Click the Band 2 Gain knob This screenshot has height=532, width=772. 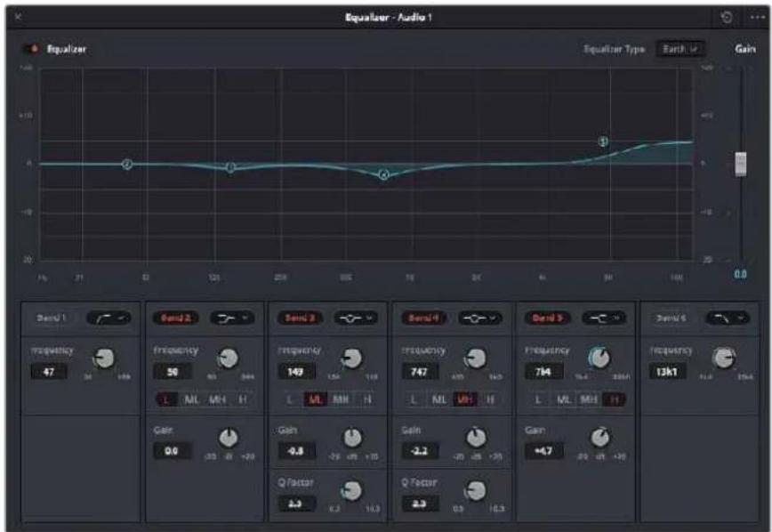point(229,438)
